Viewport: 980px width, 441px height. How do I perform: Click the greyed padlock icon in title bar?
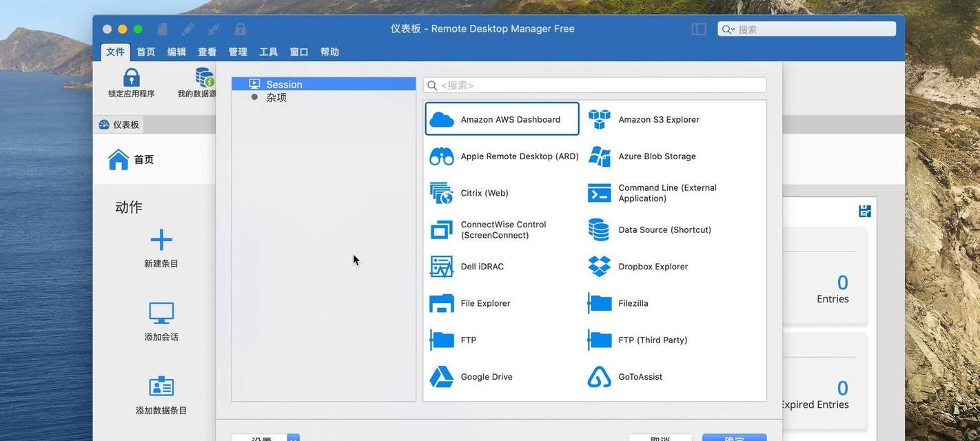[240, 29]
